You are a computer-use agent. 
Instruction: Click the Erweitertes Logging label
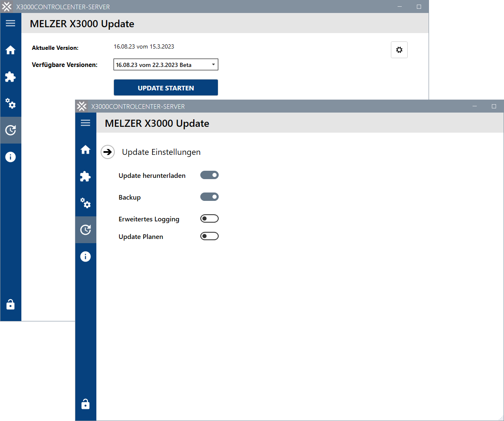pyautogui.click(x=149, y=219)
